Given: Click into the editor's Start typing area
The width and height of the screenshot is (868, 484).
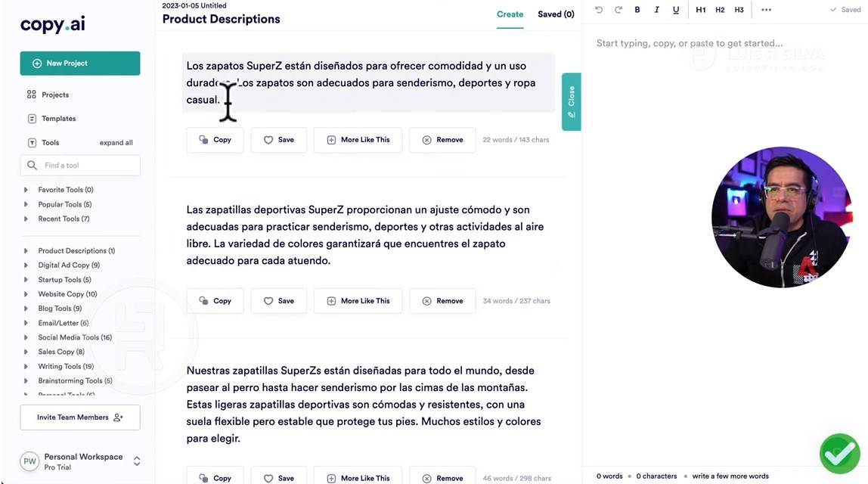Looking at the screenshot, I should pos(690,43).
